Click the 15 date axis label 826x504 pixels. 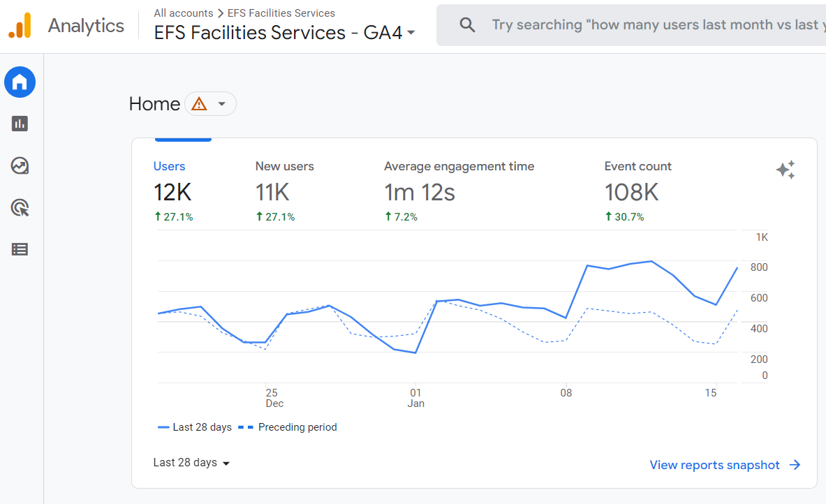tap(711, 393)
